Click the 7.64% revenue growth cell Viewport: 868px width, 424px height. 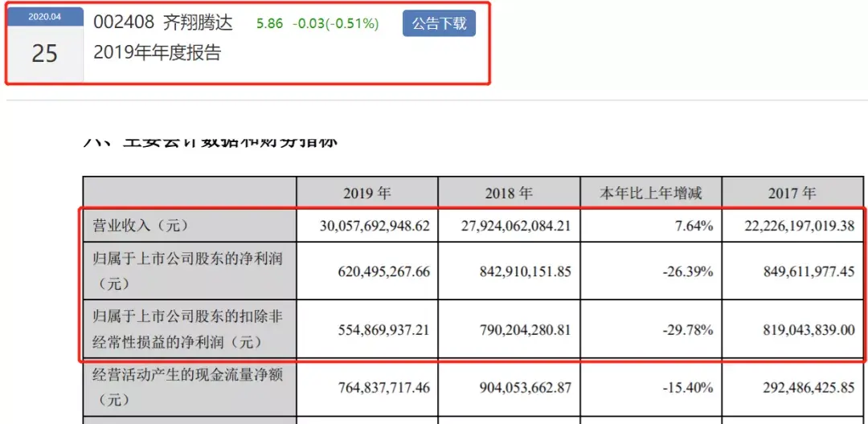[x=694, y=226]
